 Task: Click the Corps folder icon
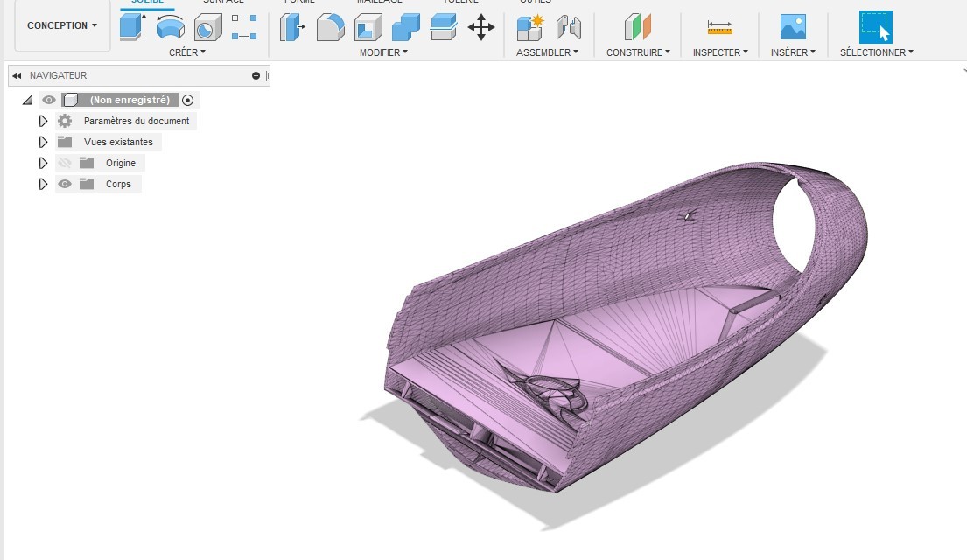click(x=87, y=184)
